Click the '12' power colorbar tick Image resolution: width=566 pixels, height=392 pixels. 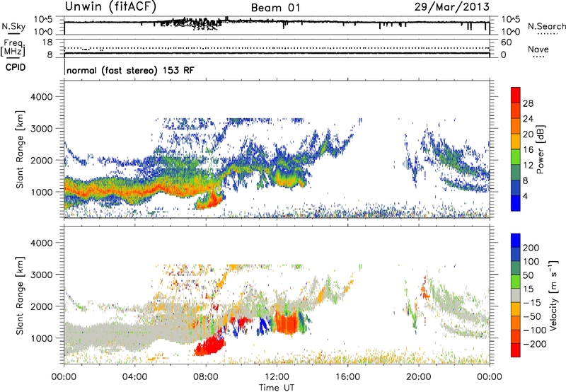click(528, 166)
